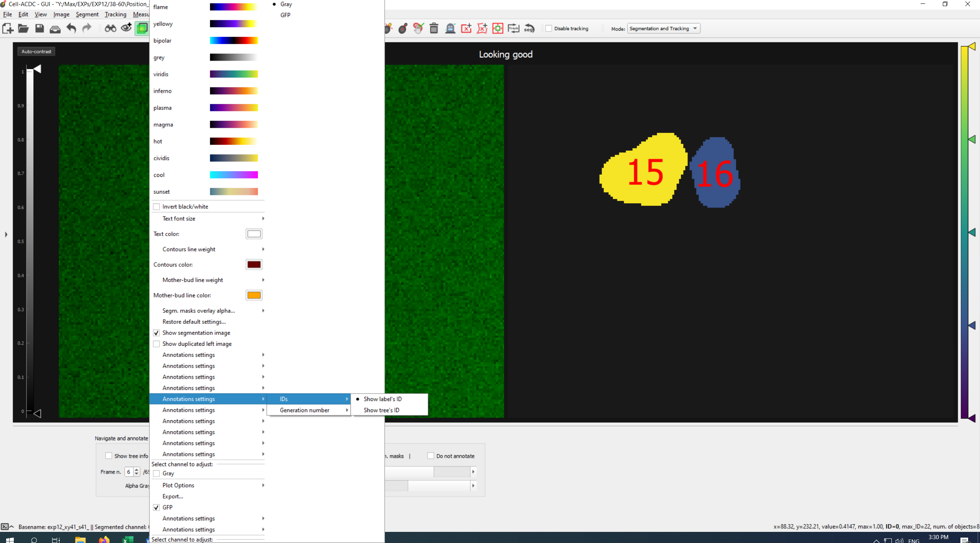
Task: Enable the Show duplicated left image option
Action: click(156, 344)
